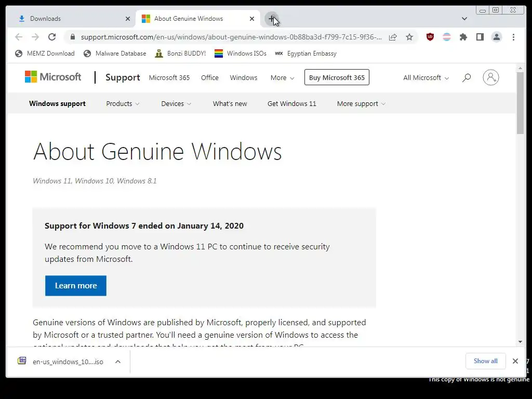Select the About Genuine Windows tab
This screenshot has width=532, height=399.
198,19
